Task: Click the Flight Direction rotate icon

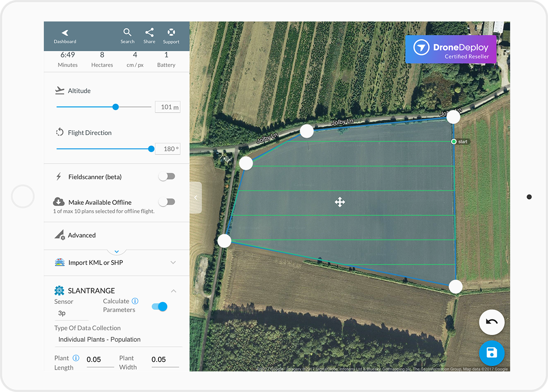Action: click(x=60, y=132)
